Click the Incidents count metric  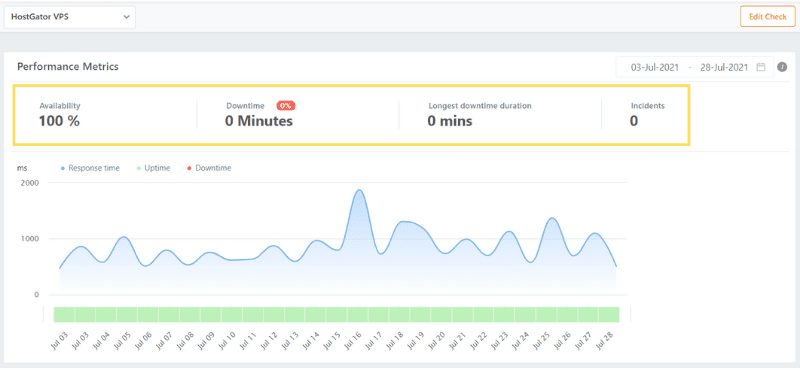647,114
